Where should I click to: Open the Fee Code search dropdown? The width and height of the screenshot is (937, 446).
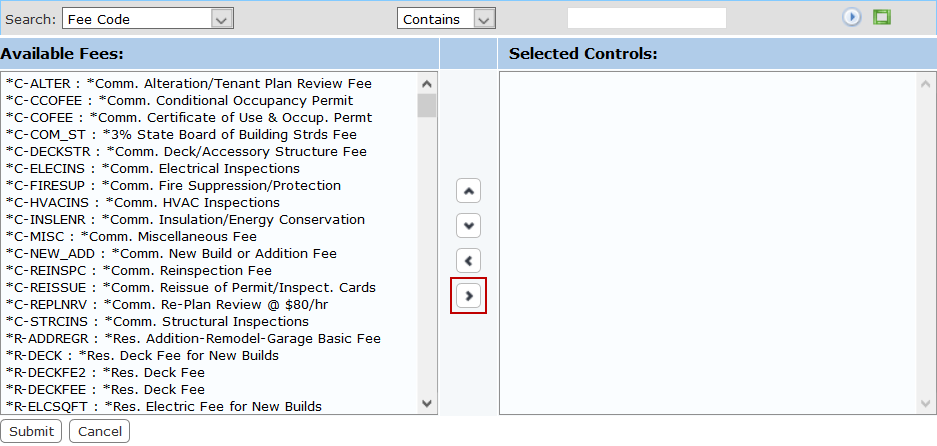click(x=222, y=19)
